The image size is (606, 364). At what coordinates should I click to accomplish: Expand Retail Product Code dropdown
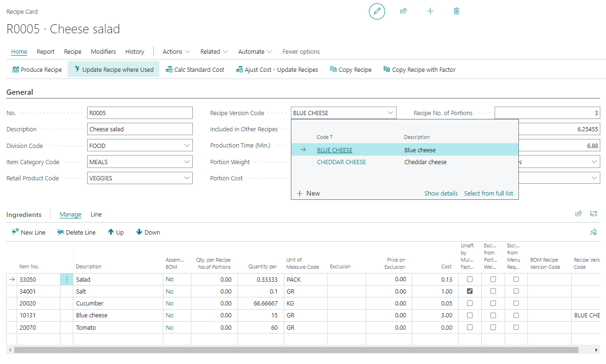[187, 178]
